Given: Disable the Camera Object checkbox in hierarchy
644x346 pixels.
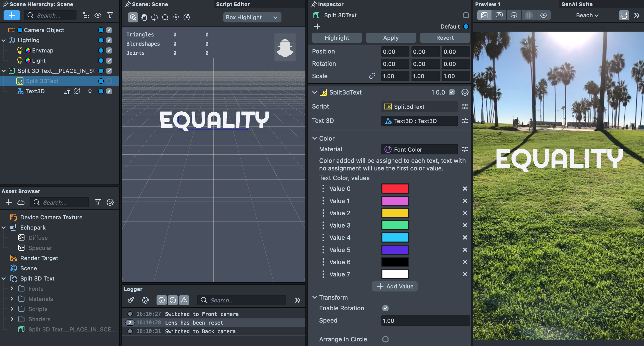Looking at the screenshot, I should pyautogui.click(x=109, y=30).
